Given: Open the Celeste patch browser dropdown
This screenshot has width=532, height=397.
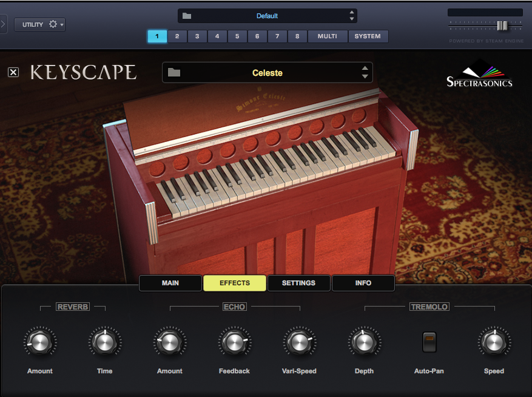Looking at the screenshot, I should (268, 73).
